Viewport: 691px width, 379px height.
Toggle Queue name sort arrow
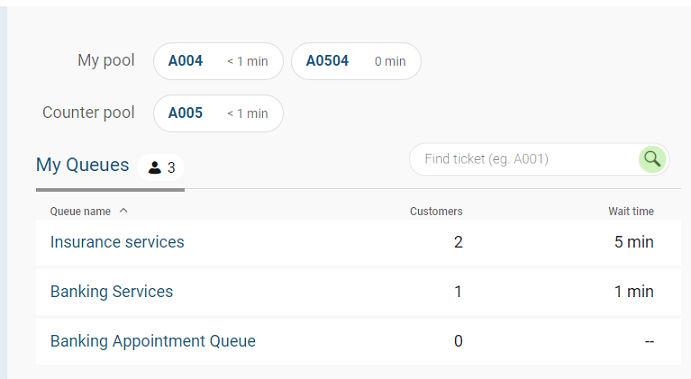(123, 211)
